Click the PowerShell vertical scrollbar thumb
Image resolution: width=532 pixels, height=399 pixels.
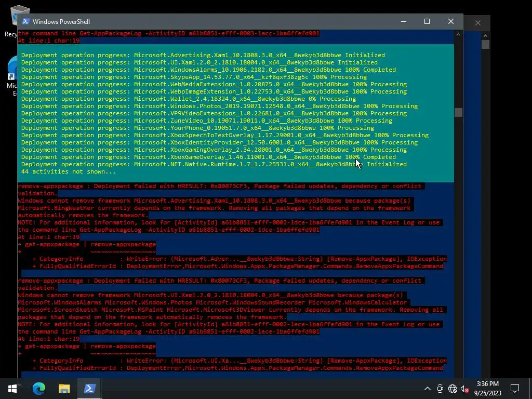click(458, 113)
